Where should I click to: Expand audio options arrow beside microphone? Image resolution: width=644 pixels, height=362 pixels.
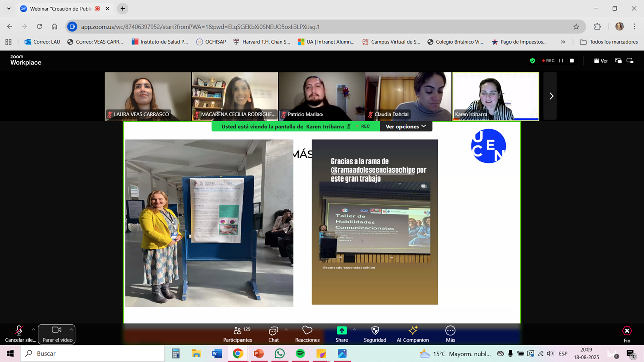point(34,330)
